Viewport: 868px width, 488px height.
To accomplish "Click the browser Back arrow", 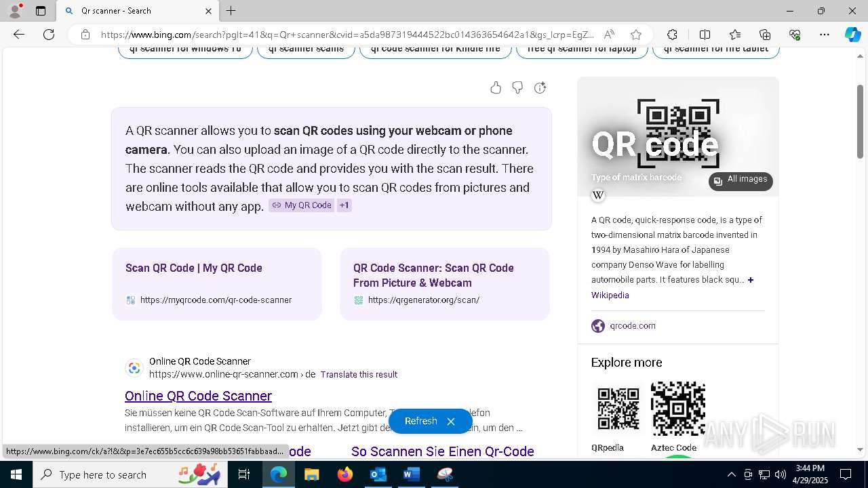I will pyautogui.click(x=19, y=35).
